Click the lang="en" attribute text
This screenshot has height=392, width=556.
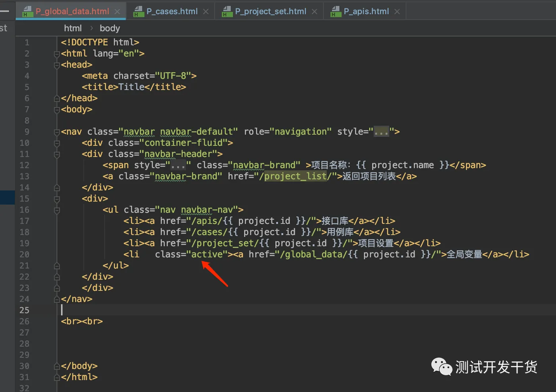pyautogui.click(x=116, y=53)
